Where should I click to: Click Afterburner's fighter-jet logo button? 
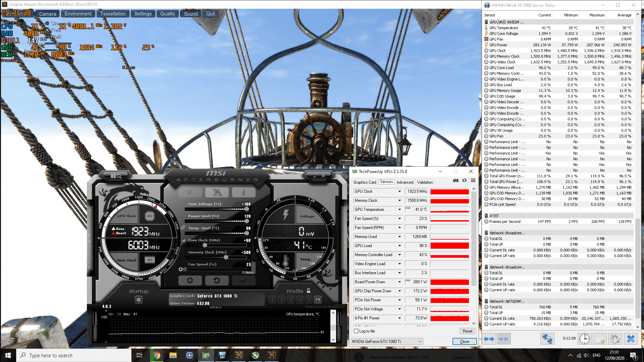217,192
